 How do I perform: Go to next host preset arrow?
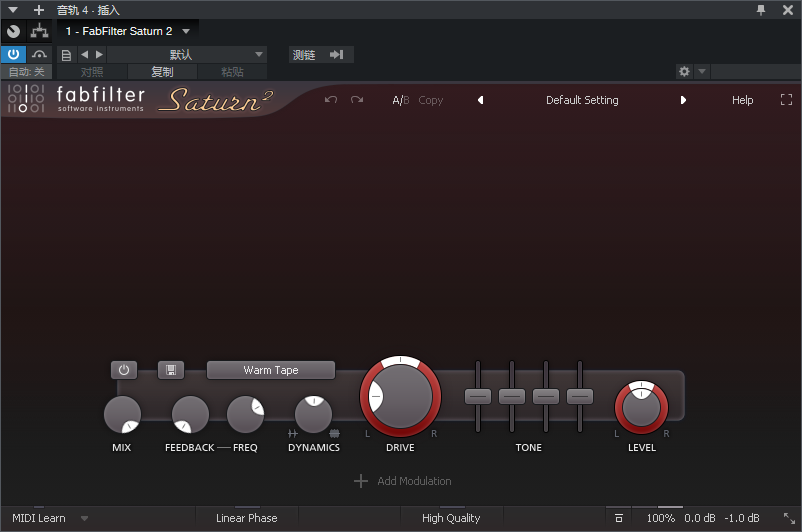pos(99,54)
